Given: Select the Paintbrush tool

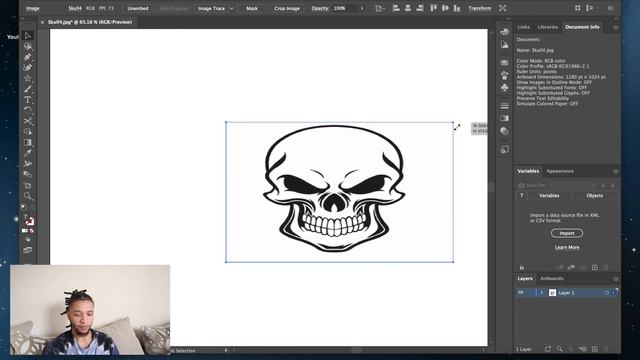Looking at the screenshot, I should [27, 89].
